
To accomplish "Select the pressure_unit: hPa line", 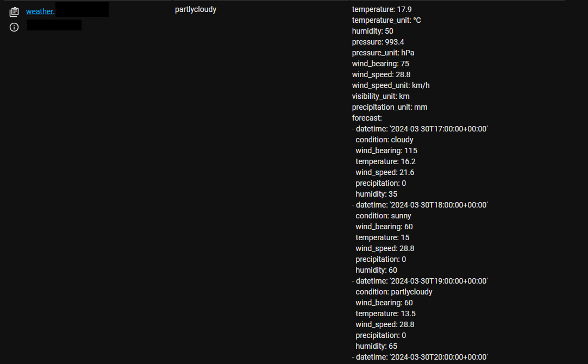I will point(383,53).
